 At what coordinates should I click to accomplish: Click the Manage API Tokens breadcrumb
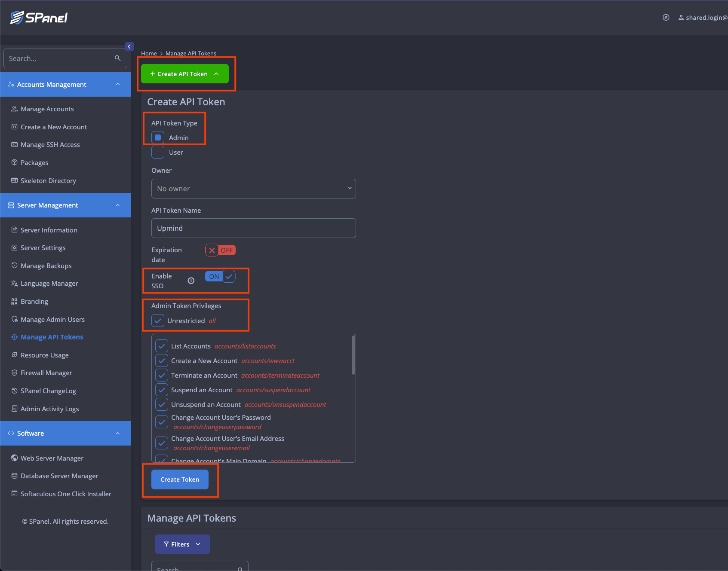(191, 54)
